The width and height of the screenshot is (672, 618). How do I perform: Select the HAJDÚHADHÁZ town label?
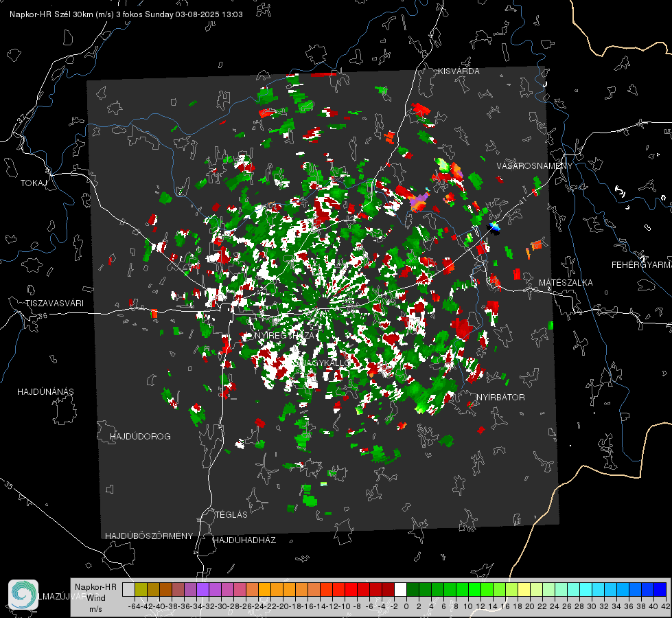coord(244,540)
